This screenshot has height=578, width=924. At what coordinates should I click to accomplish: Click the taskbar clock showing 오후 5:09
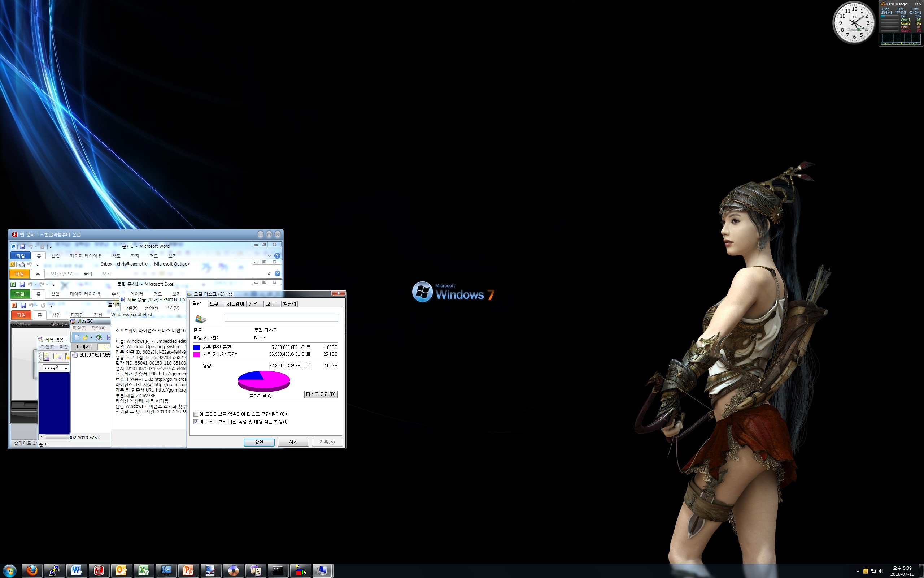pyautogui.click(x=902, y=571)
